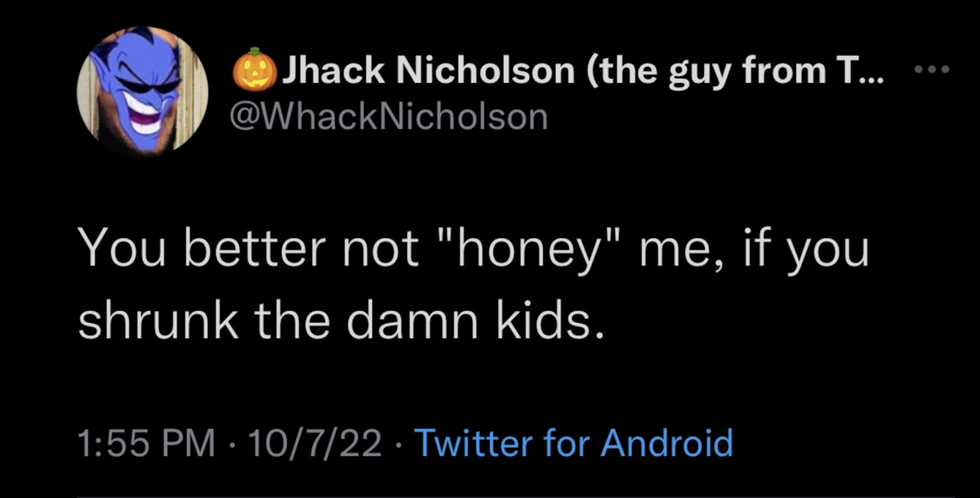The width and height of the screenshot is (980, 498).
Task: Open the blue genie profile picture
Action: [x=143, y=91]
